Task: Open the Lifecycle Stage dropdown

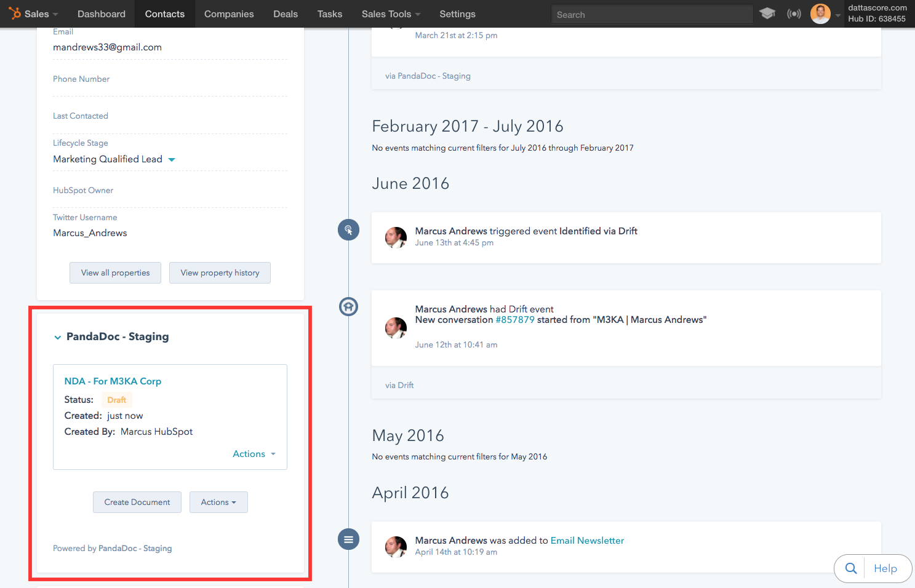Action: 172,159
